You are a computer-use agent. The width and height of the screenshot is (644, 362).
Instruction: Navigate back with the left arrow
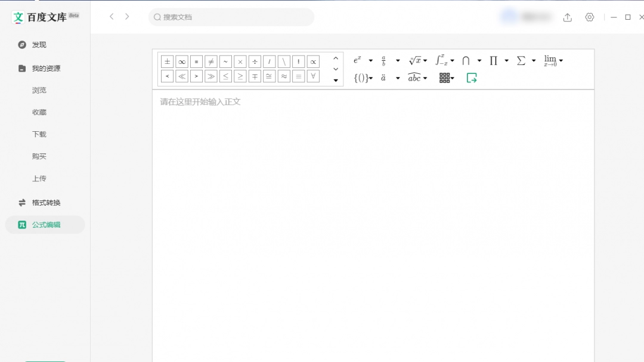coord(112,17)
